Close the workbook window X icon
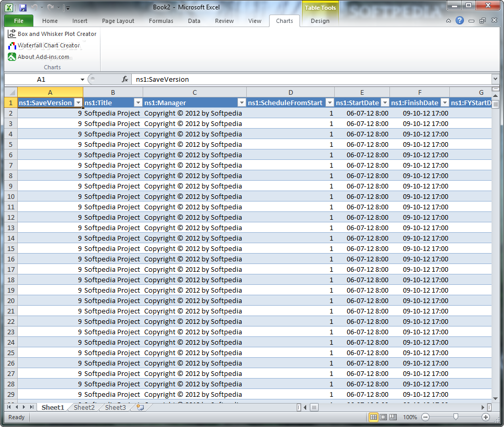The height and width of the screenshot is (427, 504). pos(494,21)
